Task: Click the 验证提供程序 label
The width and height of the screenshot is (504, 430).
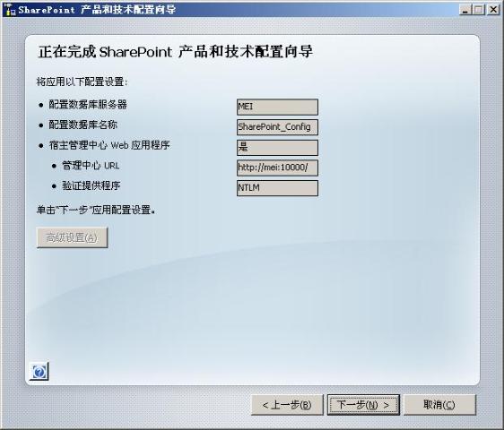Action: [x=91, y=185]
